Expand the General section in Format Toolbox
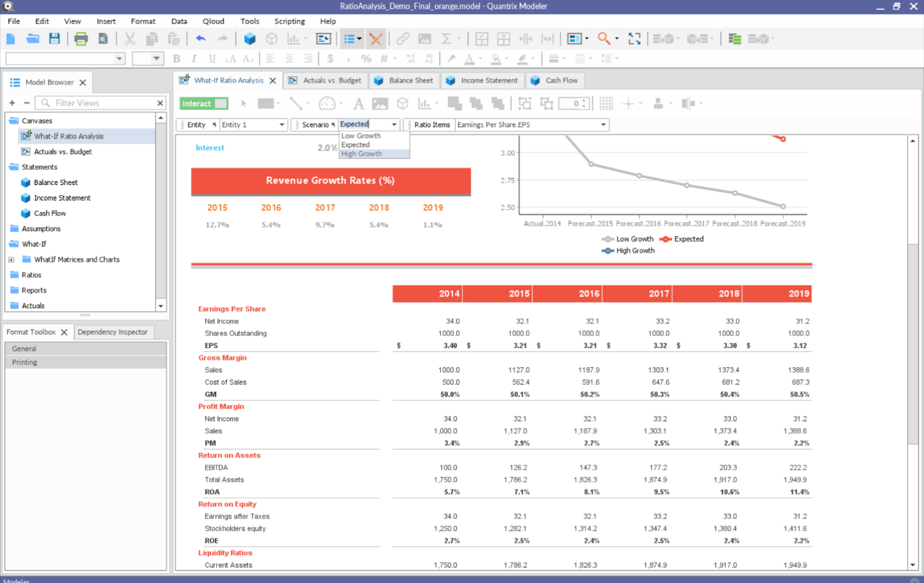This screenshot has height=583, width=924. click(x=85, y=349)
